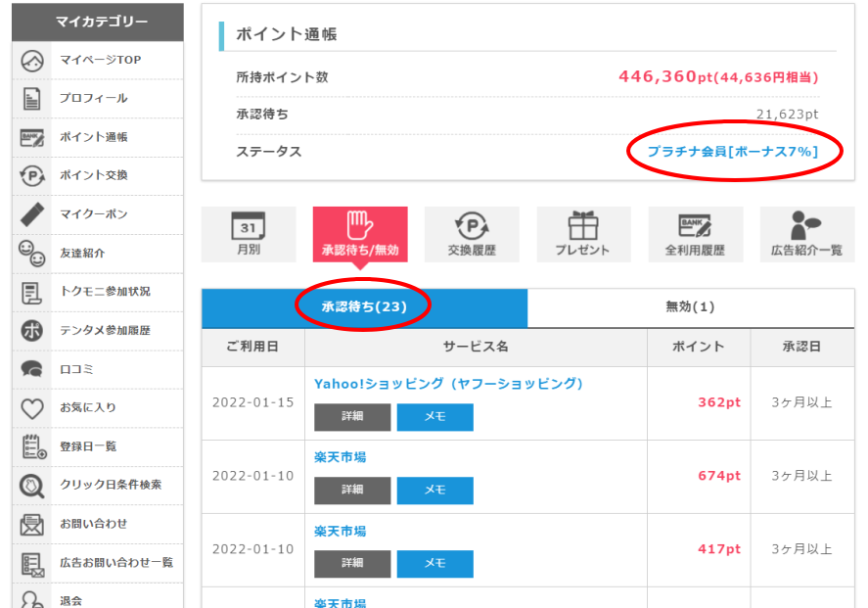The width and height of the screenshot is (868, 608).
Task: Open the 月別 calendar view
Action: coord(249,234)
